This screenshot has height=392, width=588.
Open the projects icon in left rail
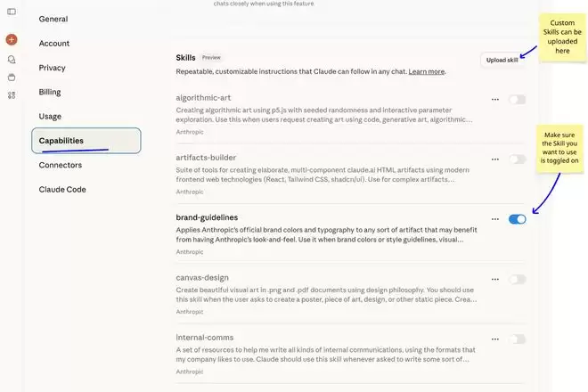pos(12,78)
